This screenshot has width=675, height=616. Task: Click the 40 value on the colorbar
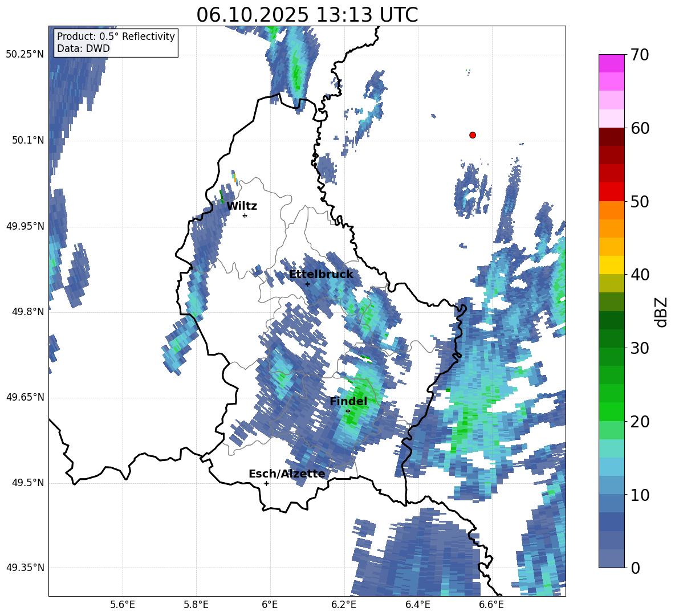tap(640, 275)
